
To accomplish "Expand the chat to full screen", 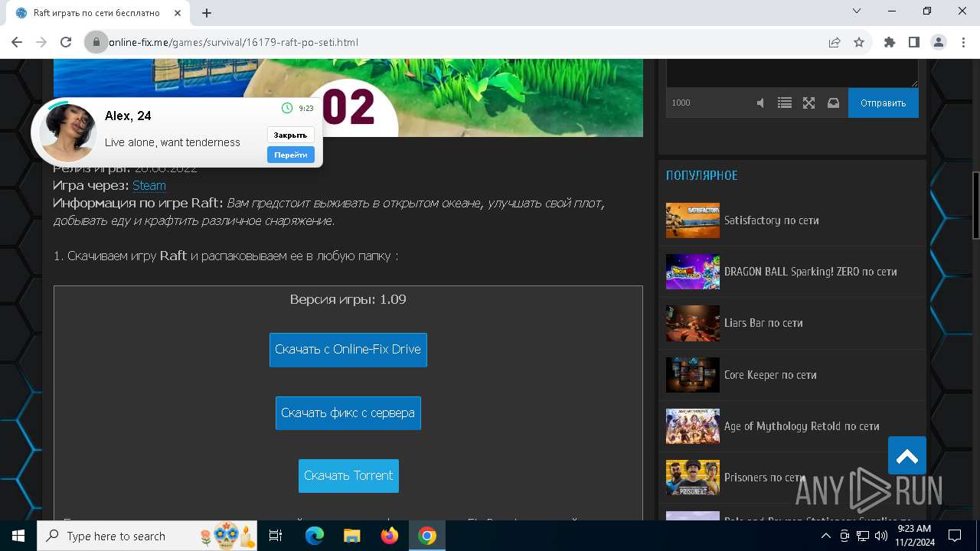I will tap(808, 103).
